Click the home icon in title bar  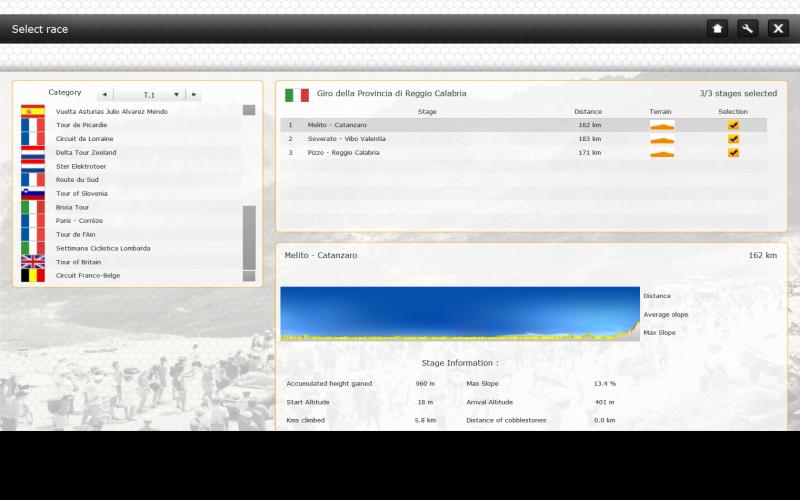pyautogui.click(x=717, y=29)
